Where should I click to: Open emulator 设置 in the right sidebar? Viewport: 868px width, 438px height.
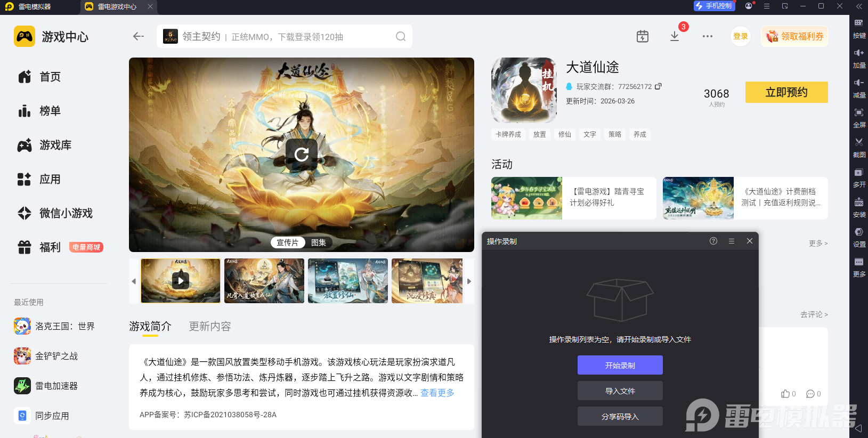(x=859, y=238)
